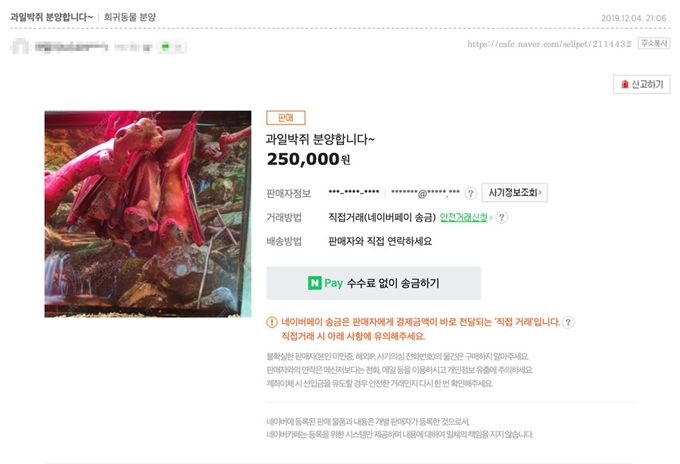Open help icon beside seller email
The width and height of the screenshot is (680, 464).
point(471,193)
